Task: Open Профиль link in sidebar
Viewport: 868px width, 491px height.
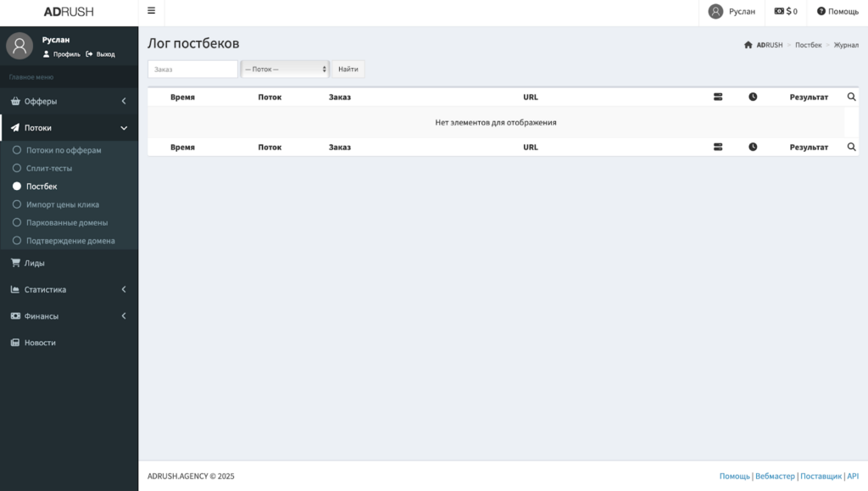Action: coord(61,54)
